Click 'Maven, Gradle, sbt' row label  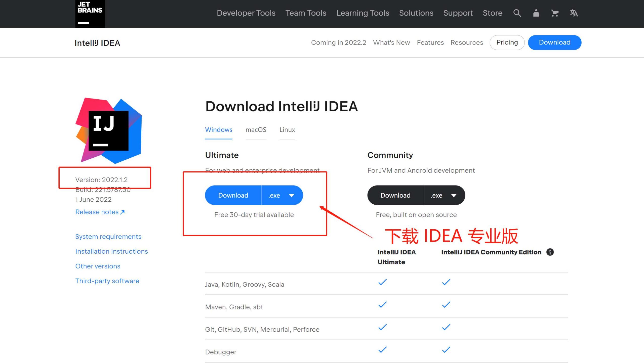[x=234, y=307]
